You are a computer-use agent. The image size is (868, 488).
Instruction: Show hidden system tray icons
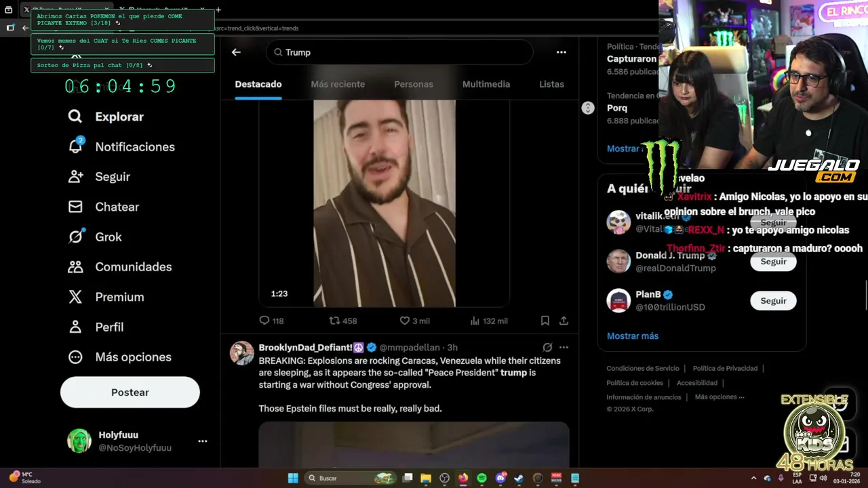pos(754,478)
